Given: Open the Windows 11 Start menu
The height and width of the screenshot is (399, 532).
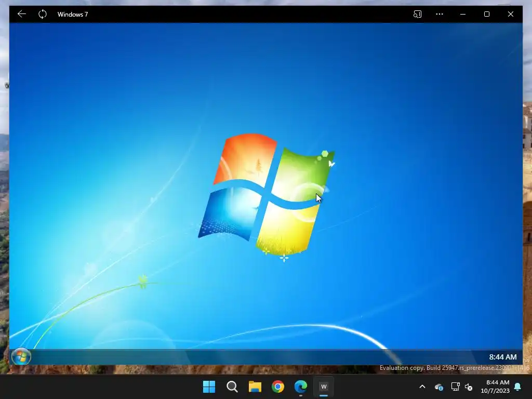Looking at the screenshot, I should point(209,387).
